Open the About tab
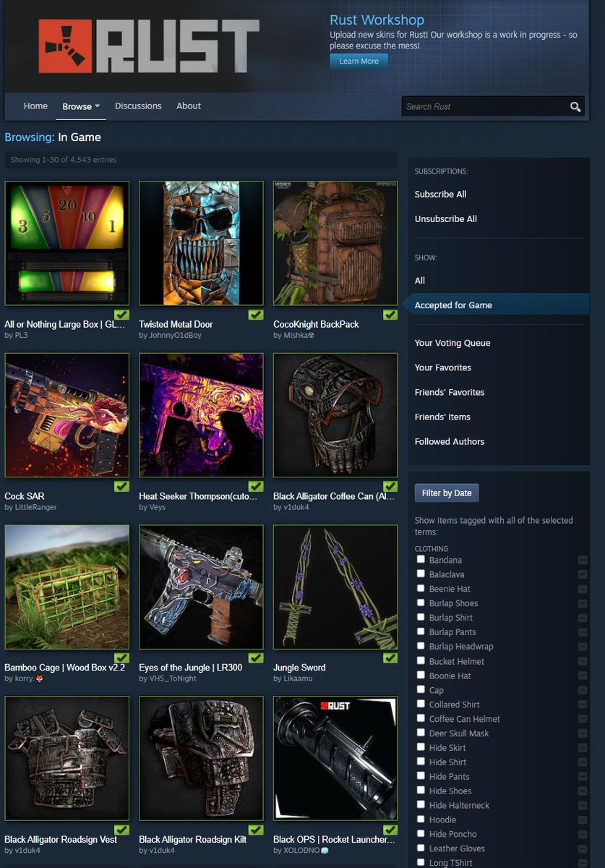The image size is (605, 868). point(189,106)
